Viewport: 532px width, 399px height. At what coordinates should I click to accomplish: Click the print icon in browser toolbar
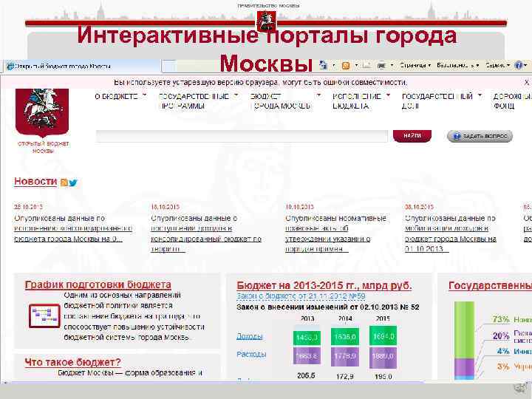tap(381, 65)
